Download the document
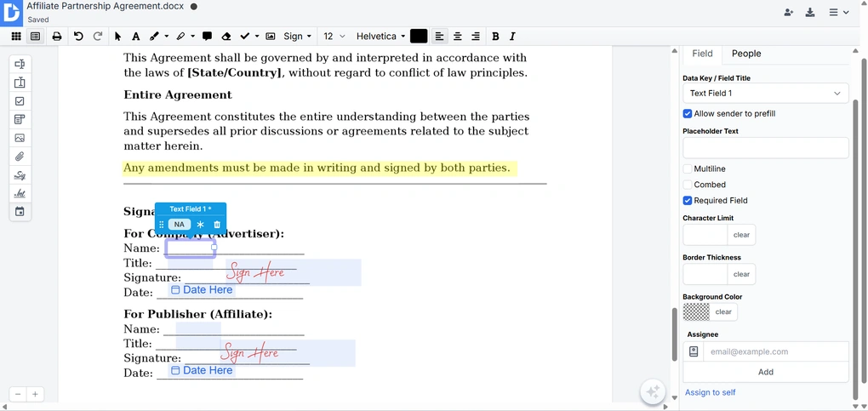The width and height of the screenshot is (868, 411). (810, 12)
